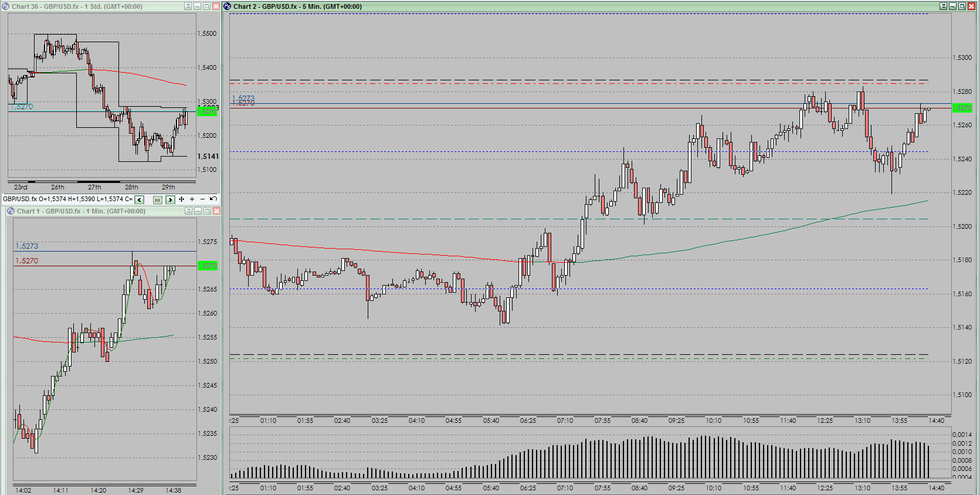Minimize the Chart 2 window
This screenshot has width=980, height=495.
pyautogui.click(x=953, y=6)
